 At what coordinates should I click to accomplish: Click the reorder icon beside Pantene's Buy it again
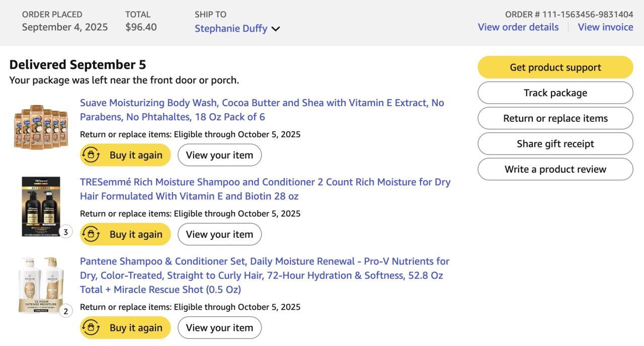point(91,327)
